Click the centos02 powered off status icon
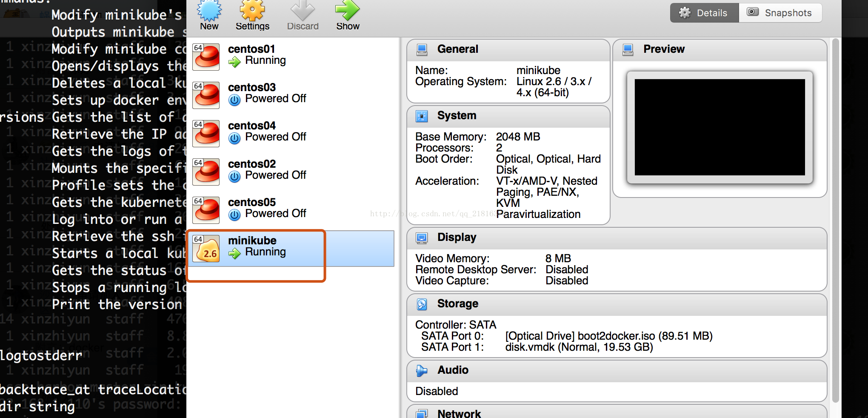 (x=234, y=177)
